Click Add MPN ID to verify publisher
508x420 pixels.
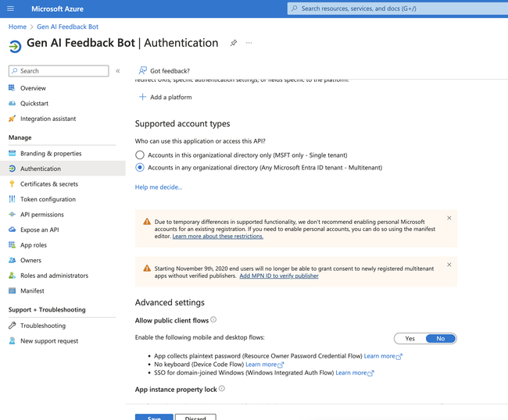click(279, 276)
